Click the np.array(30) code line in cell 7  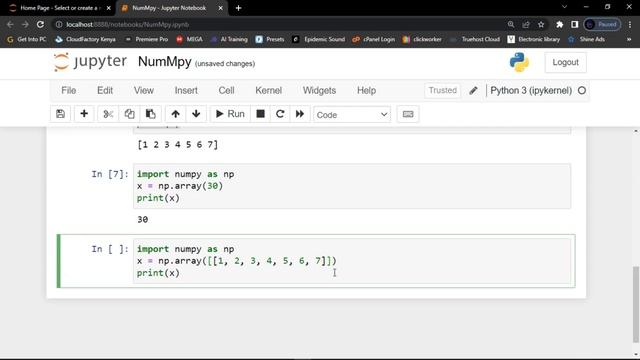pyautogui.click(x=180, y=186)
